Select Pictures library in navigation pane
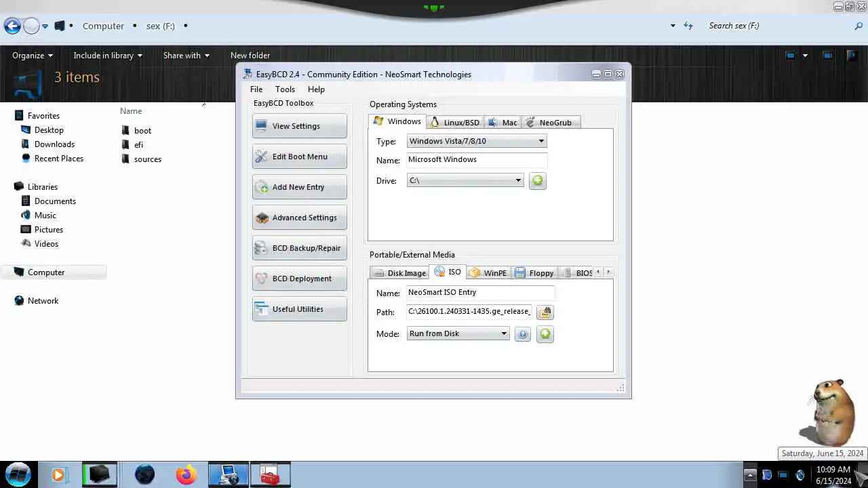Screen dimensions: 868x488 click(x=48, y=230)
